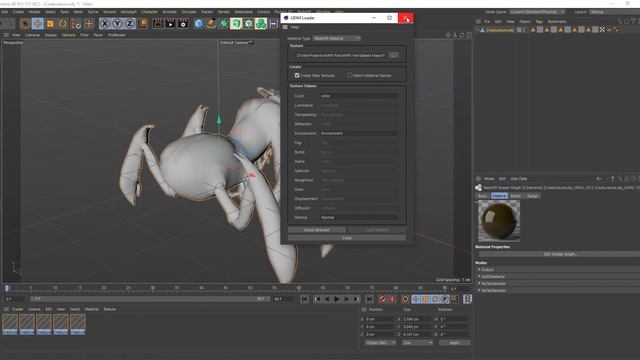This screenshot has height=360, width=640.
Task: Click Close button in UDIM Loader
Action: pyautogui.click(x=347, y=238)
